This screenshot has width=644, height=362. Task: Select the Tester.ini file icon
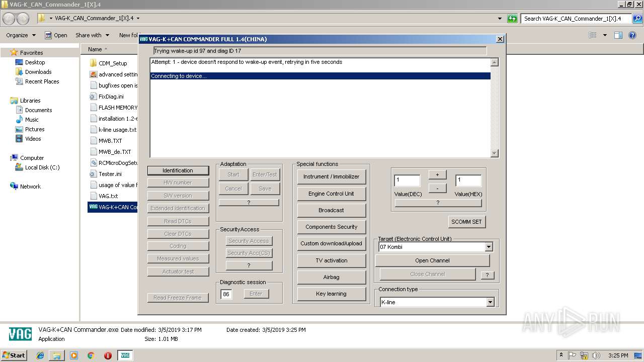(x=93, y=174)
